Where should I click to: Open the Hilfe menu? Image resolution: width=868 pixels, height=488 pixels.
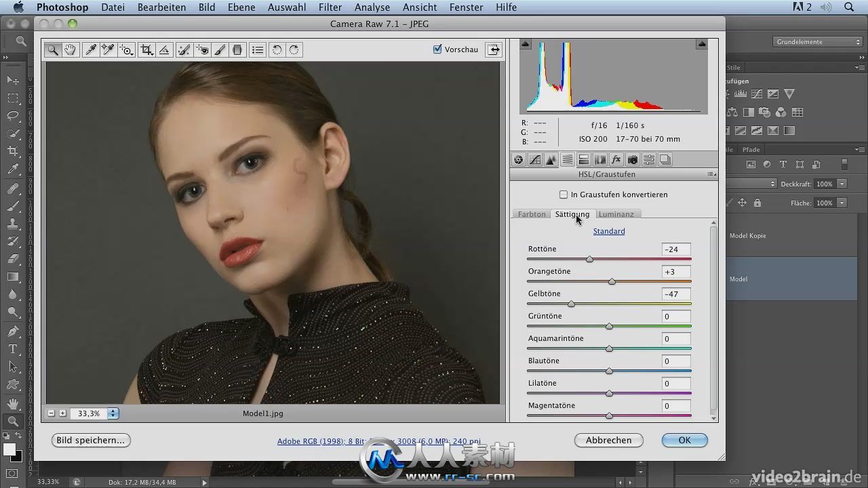point(506,7)
